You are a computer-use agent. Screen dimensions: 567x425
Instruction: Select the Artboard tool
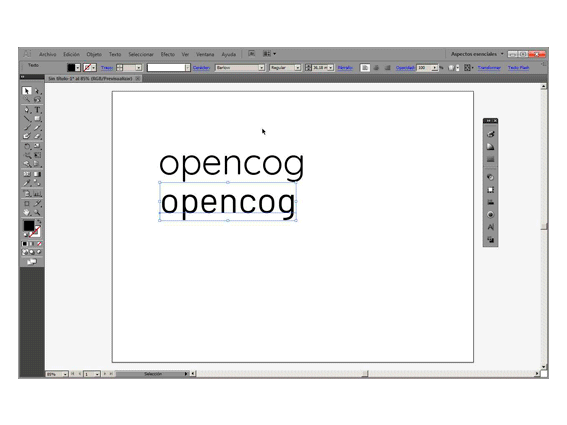pyautogui.click(x=27, y=204)
